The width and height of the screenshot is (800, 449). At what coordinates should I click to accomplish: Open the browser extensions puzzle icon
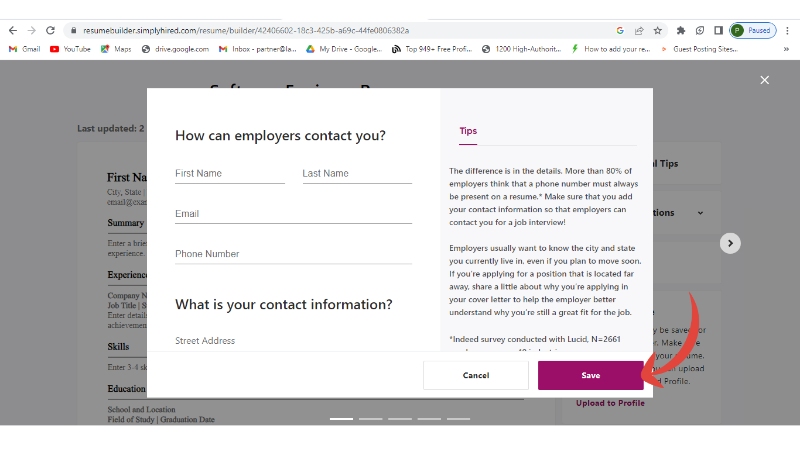681,31
